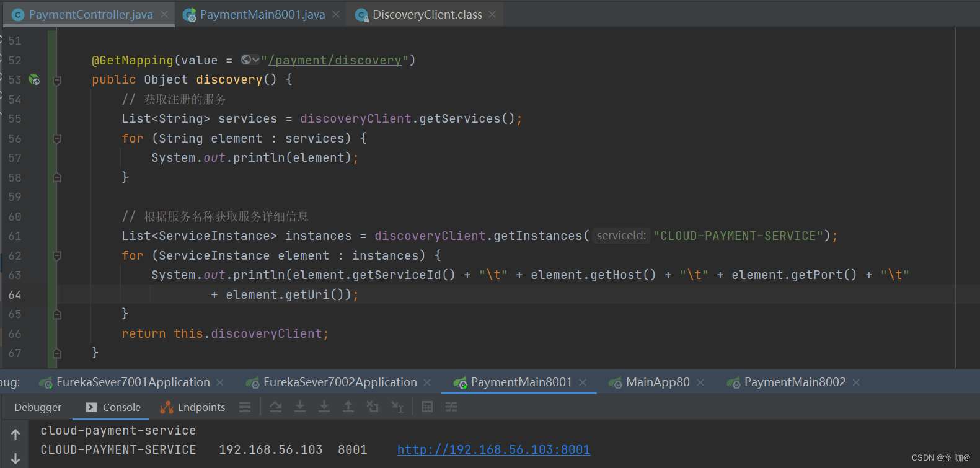Screen dimensions: 980x468
Task: Click fold end marker at line 67
Action: 57,353
